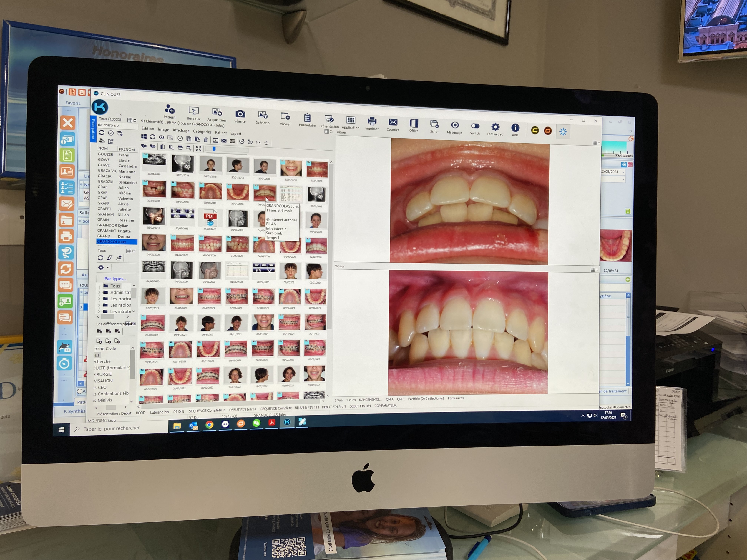Click the Imprimer printer icon

pos(372,121)
